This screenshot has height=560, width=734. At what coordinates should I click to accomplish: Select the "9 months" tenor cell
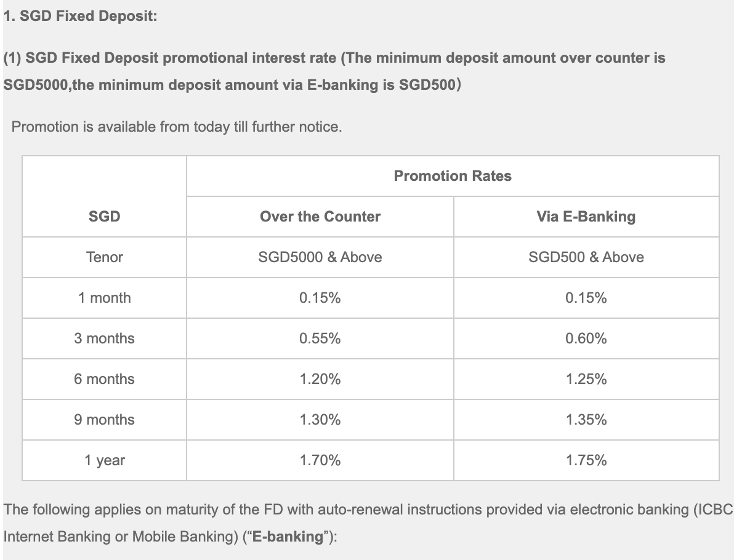point(105,420)
